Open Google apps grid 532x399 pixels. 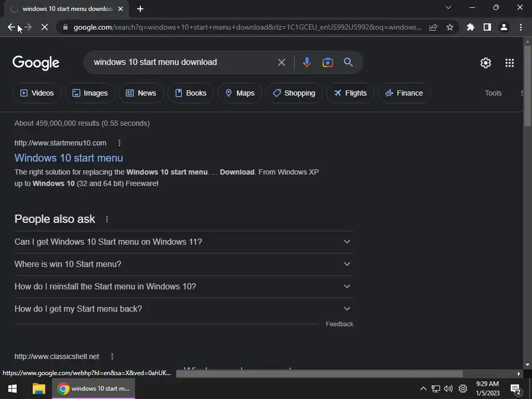coord(510,63)
